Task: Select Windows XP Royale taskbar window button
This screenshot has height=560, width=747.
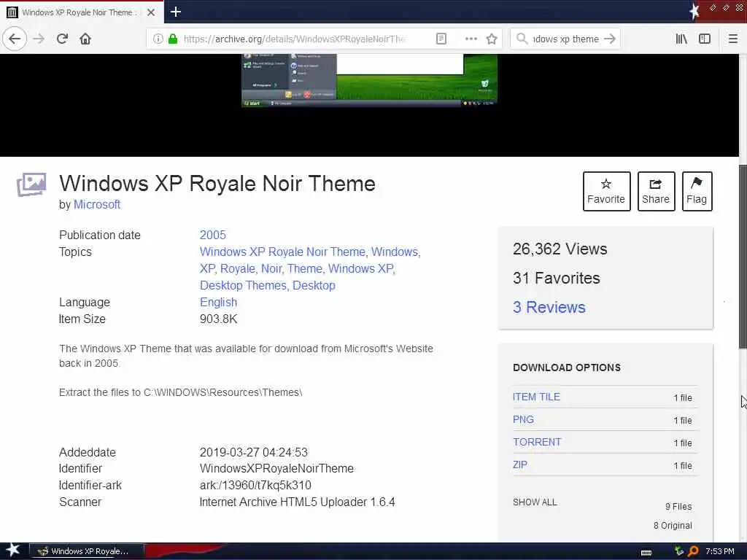Action: coord(86,551)
